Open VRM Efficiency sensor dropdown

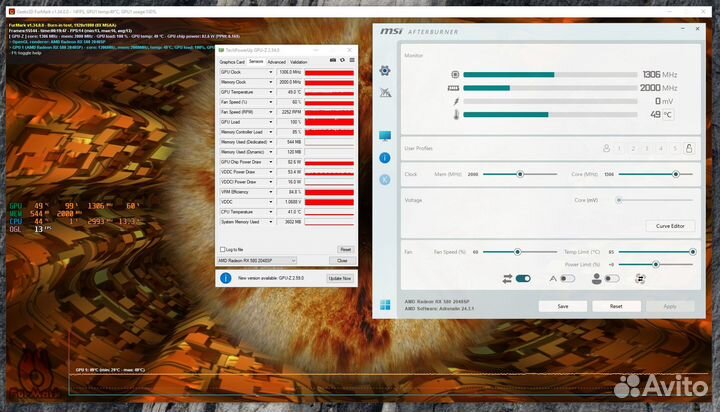tap(270, 192)
